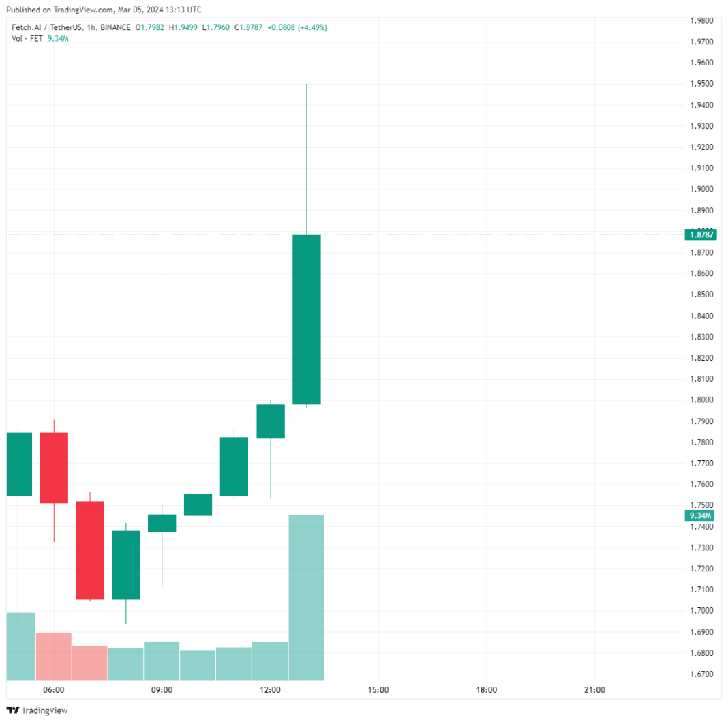
Task: Select the 06:00 time axis label
Action: [54, 690]
